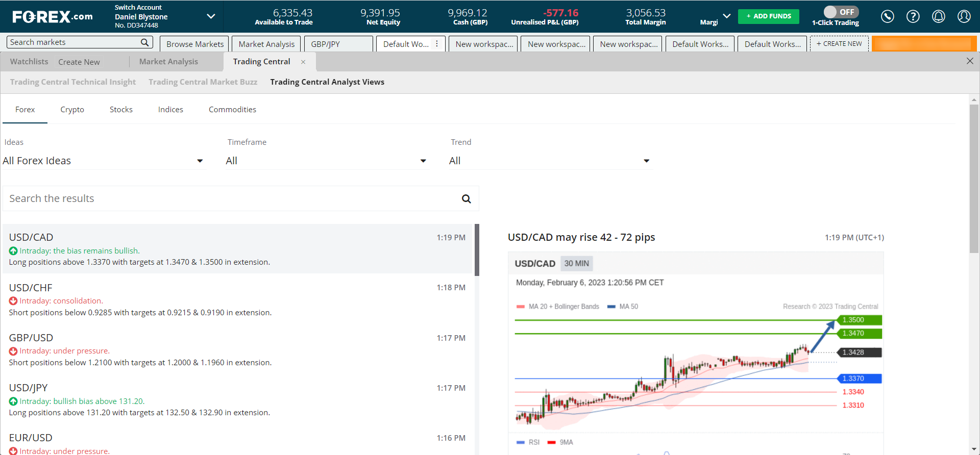980x455 pixels.
Task: Click the magnifier in Search the results
Action: [466, 199]
